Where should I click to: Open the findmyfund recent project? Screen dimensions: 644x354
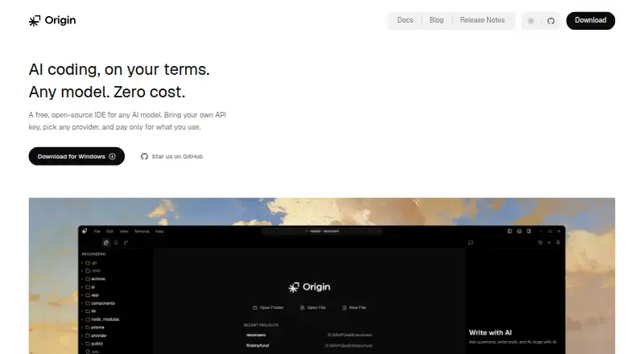pos(309,346)
